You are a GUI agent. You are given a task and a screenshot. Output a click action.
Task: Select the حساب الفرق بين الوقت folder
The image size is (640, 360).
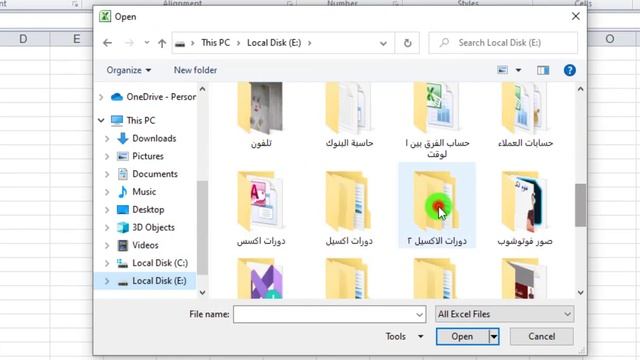(437, 120)
